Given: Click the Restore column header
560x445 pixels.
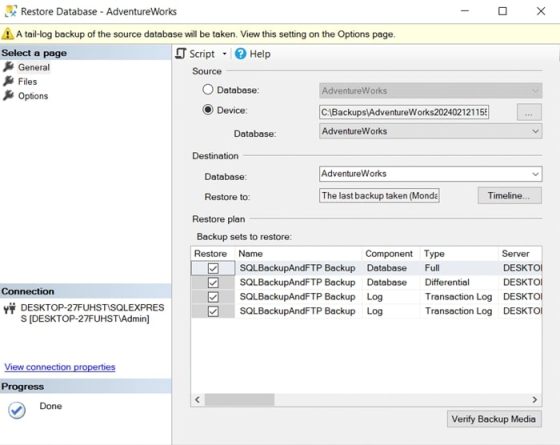Looking at the screenshot, I should tap(211, 254).
